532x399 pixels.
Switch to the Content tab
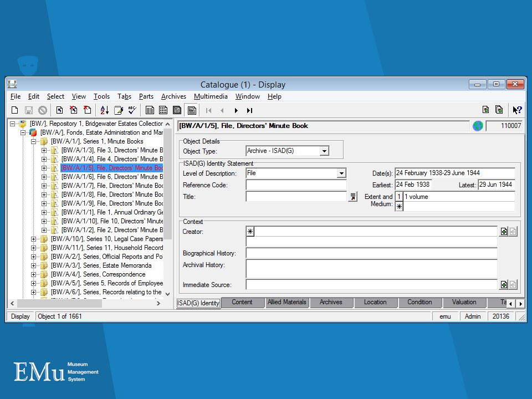pos(242,302)
